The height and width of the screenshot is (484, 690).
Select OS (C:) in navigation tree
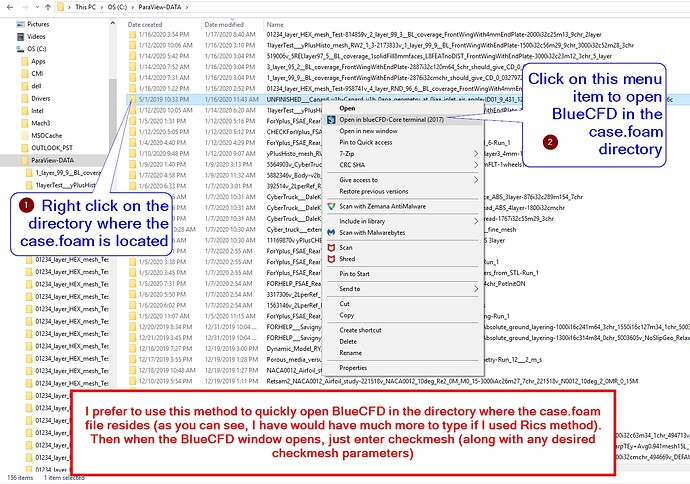(x=37, y=49)
